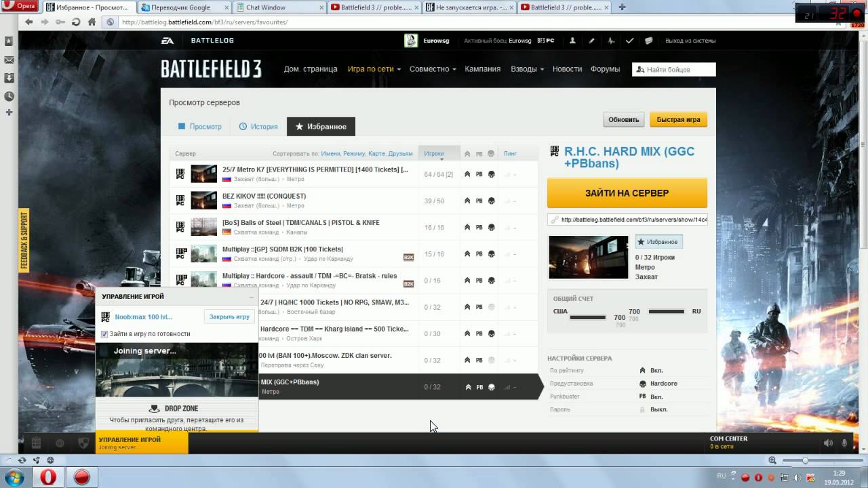This screenshot has width=868, height=488.
Task: Click the Metro map thumbnail in server details
Action: (x=589, y=257)
